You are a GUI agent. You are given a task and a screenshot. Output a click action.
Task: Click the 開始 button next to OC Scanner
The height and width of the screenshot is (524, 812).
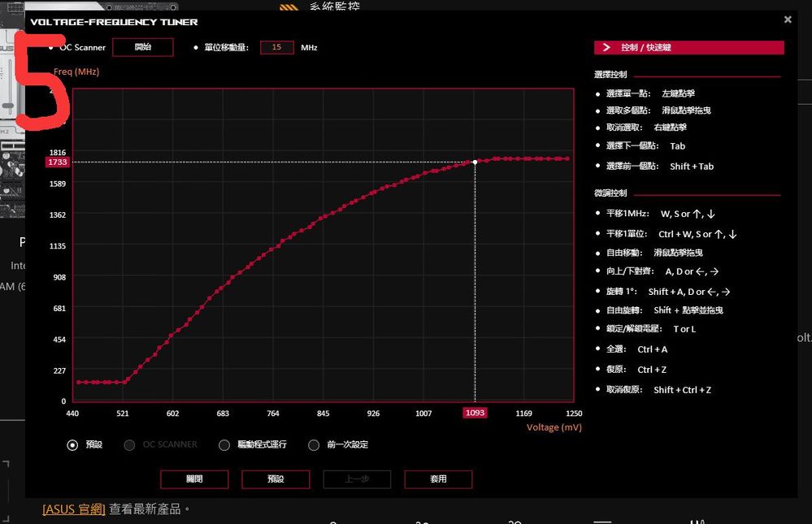click(142, 47)
